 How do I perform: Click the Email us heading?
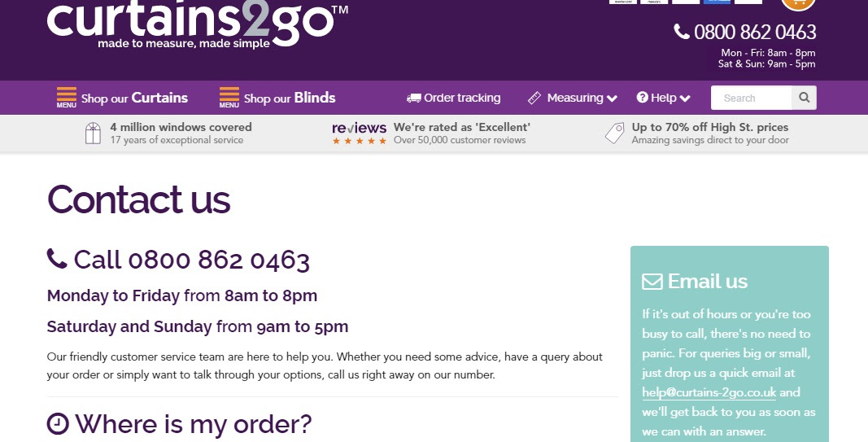[x=708, y=282]
